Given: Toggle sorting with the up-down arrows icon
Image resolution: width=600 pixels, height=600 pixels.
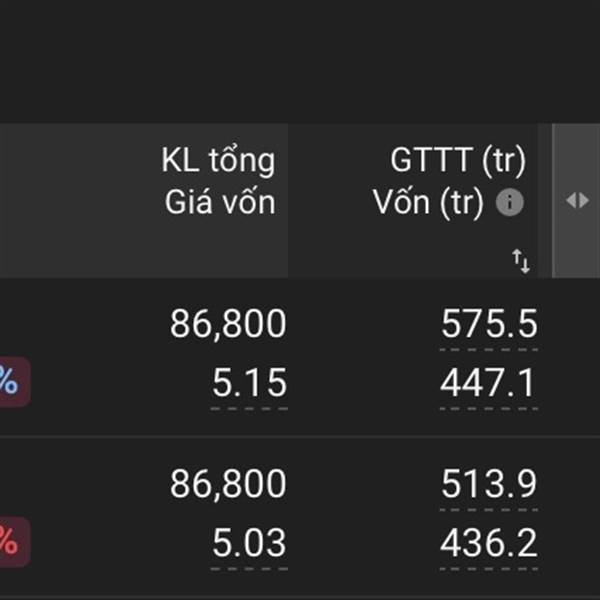Looking at the screenshot, I should point(521,261).
